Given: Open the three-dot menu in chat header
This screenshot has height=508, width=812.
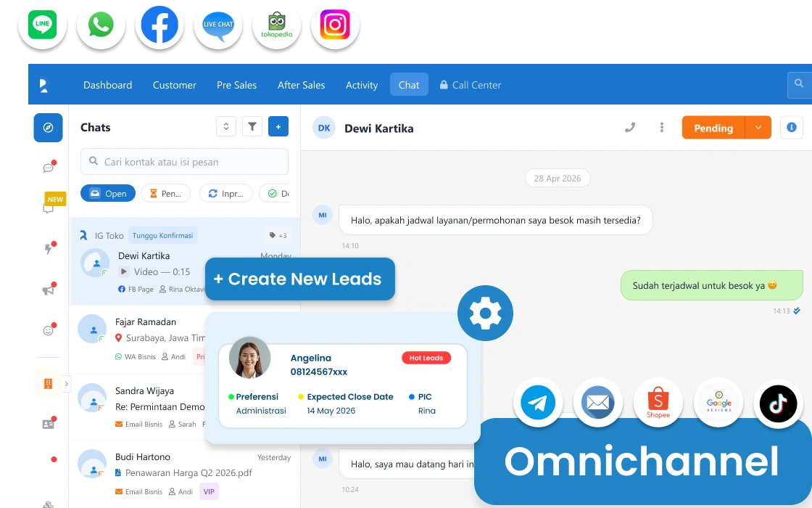Looking at the screenshot, I should 662,128.
